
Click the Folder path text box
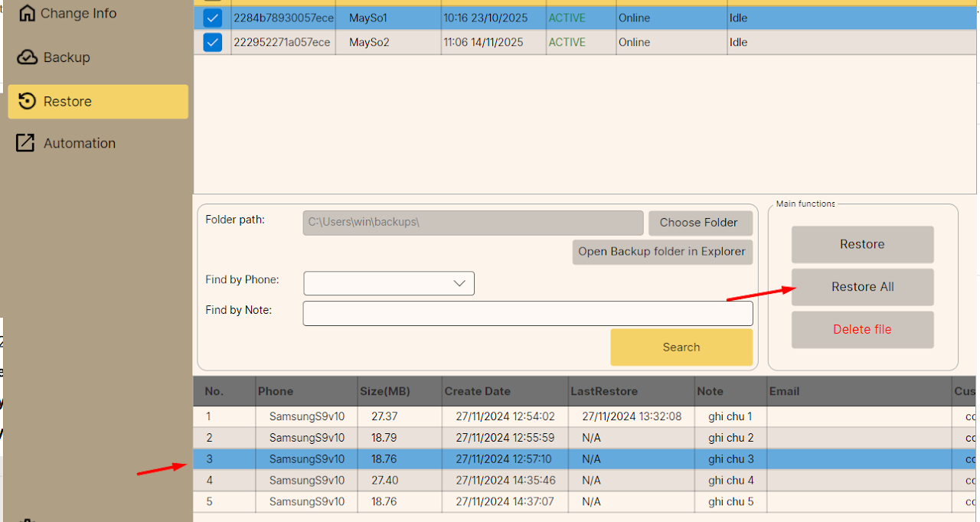point(472,223)
